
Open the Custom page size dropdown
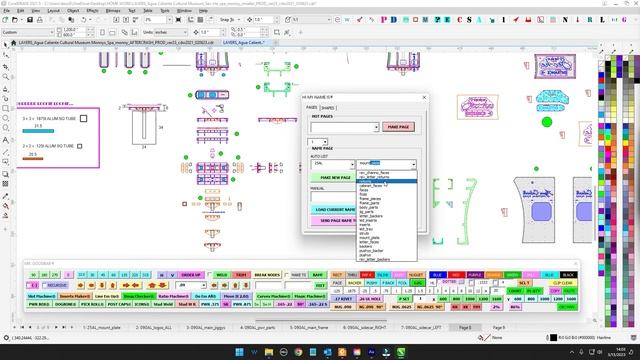point(52,32)
